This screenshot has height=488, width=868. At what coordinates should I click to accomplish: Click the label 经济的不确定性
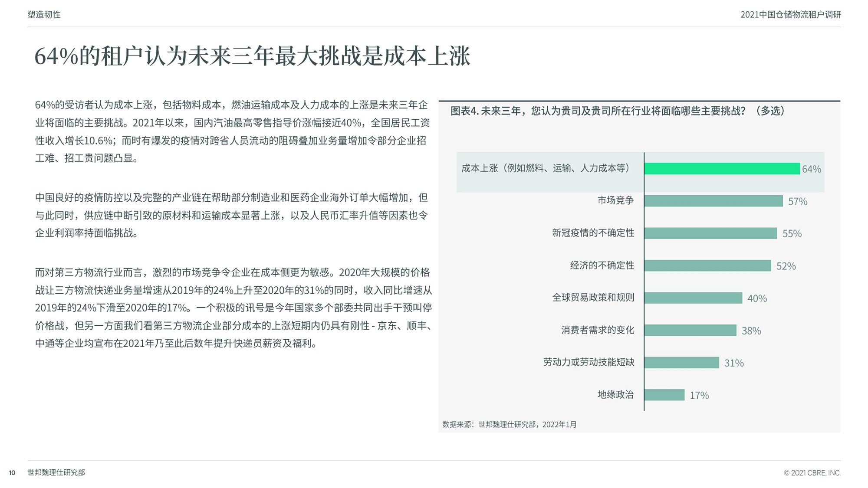602,265
